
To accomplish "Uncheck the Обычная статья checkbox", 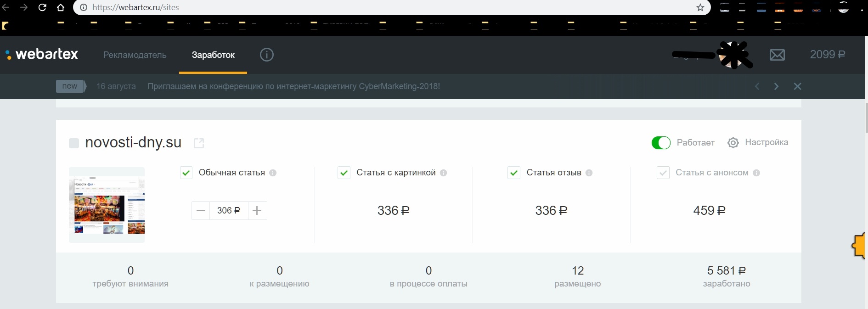I will pyautogui.click(x=186, y=173).
